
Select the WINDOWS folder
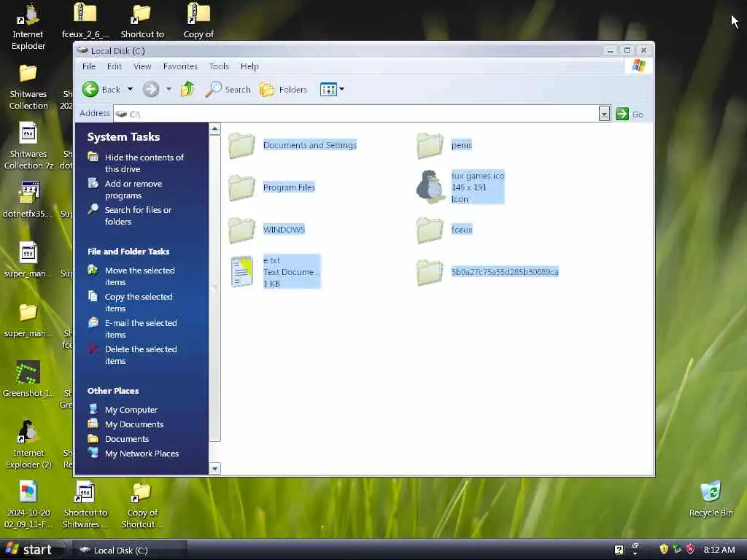267,229
